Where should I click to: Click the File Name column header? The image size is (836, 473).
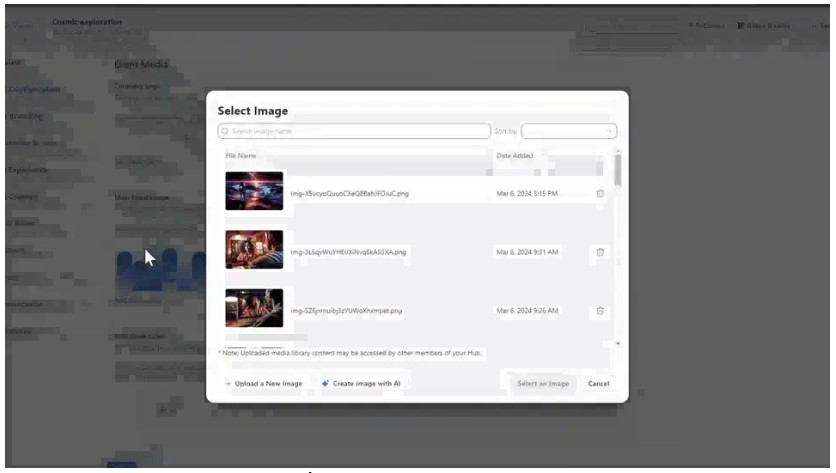[x=240, y=156]
